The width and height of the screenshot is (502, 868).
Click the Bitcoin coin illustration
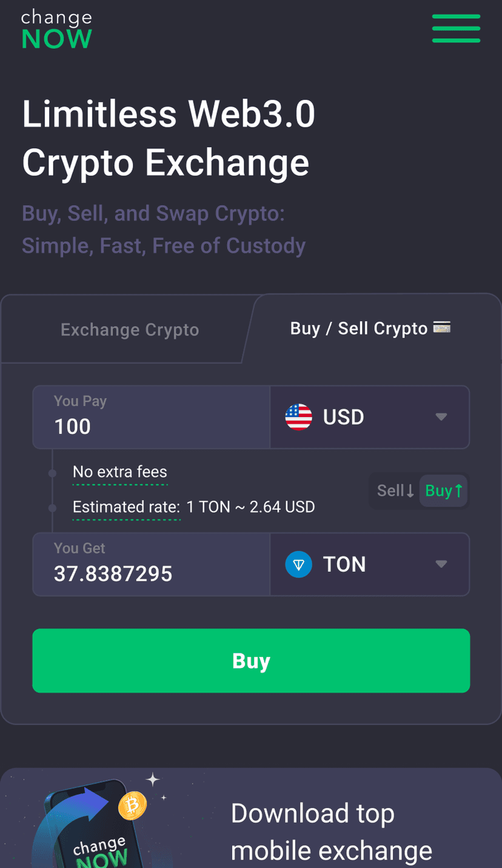pos(132,806)
